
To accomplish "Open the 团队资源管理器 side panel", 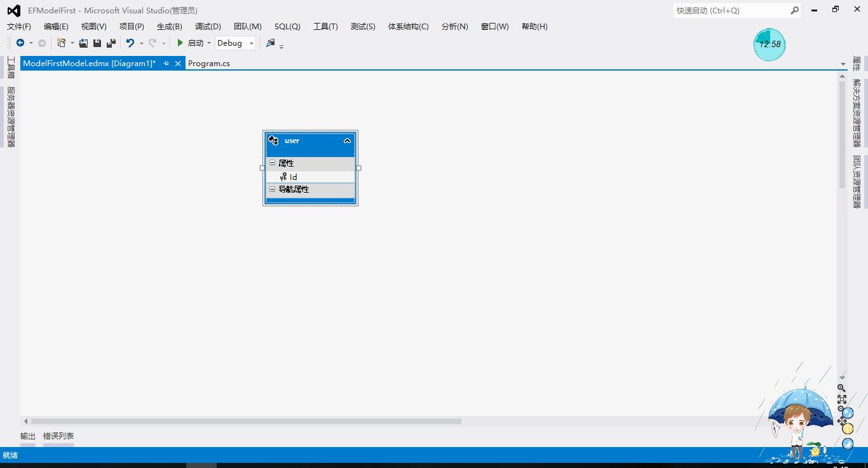I will (857, 181).
